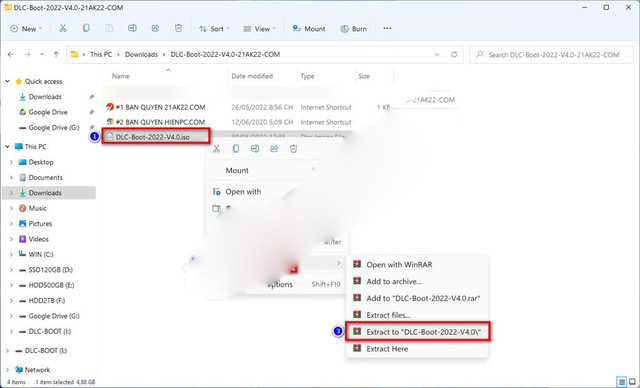Viewport: 640px width, 388px height.
Task: Open recent locations dropdown arrow
Action: click(x=42, y=54)
